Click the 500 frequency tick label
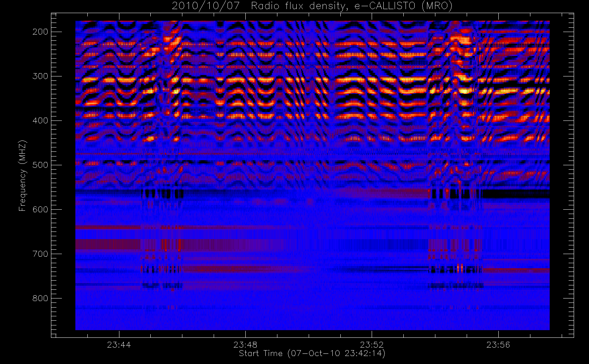Viewport: 589px width, 364px height. point(40,165)
